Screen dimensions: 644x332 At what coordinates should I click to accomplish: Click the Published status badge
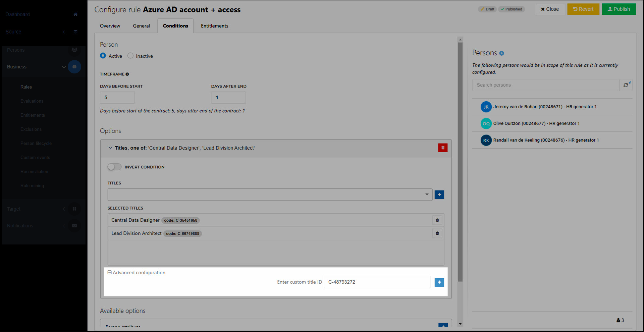(512, 9)
